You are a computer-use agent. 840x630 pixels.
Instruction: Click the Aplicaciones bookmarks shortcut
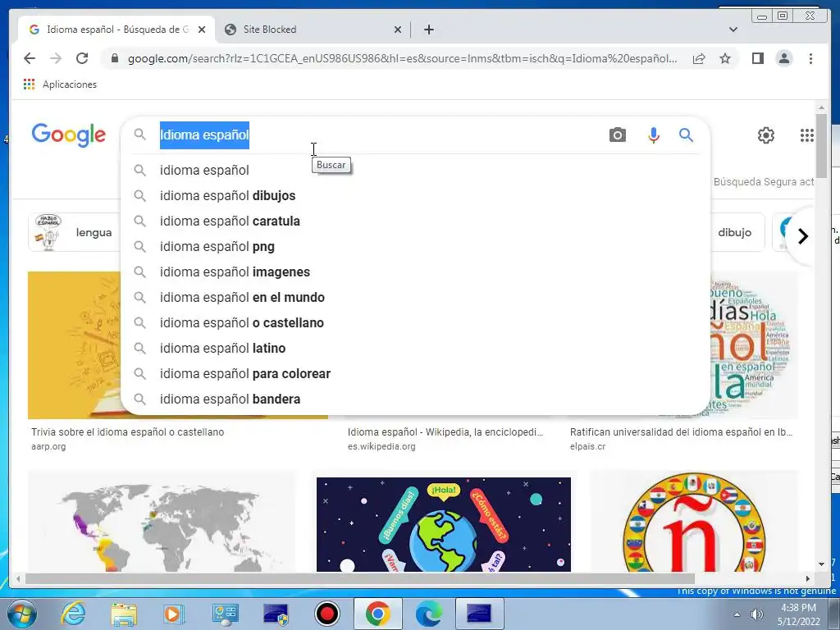tap(60, 84)
